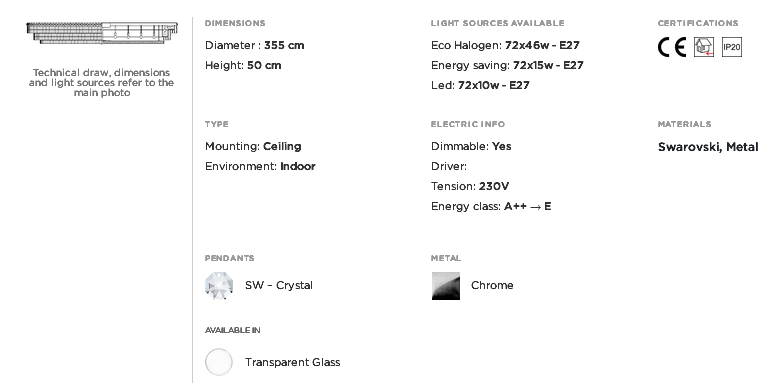Click the IP20 rating icon

pos(732,47)
